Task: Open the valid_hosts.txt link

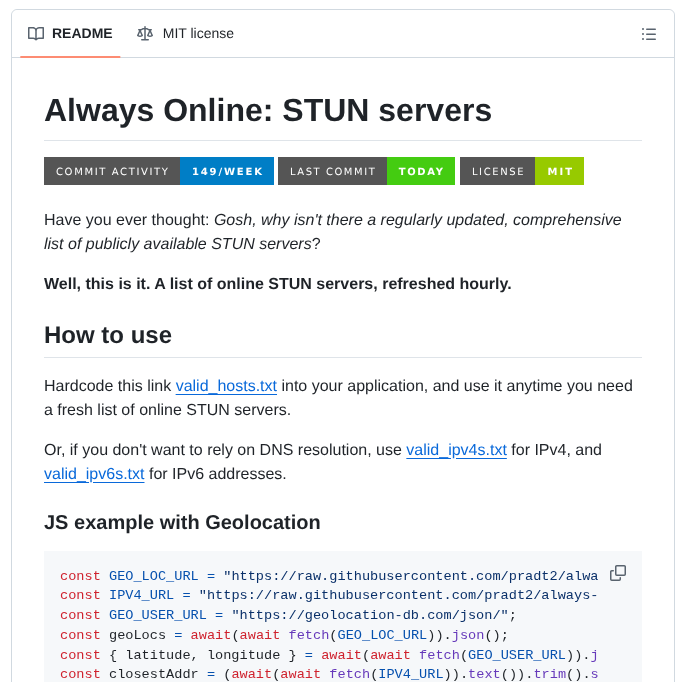Action: coord(226,386)
